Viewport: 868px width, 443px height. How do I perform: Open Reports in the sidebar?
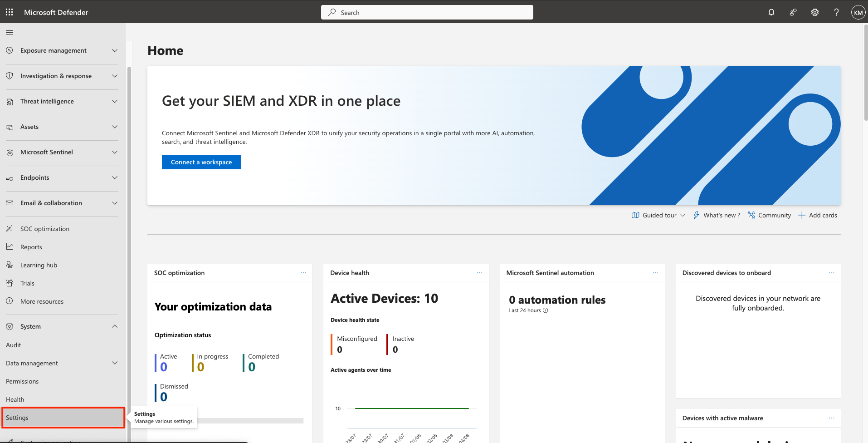[x=31, y=247]
